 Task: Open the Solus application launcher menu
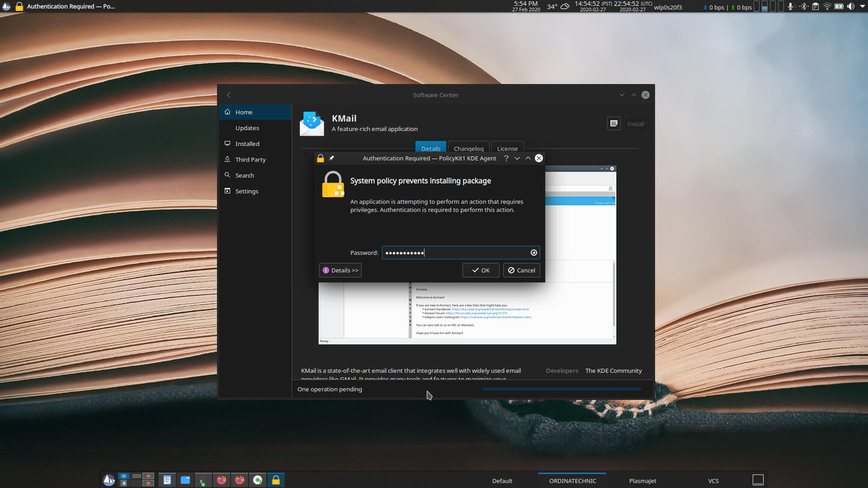click(x=109, y=480)
